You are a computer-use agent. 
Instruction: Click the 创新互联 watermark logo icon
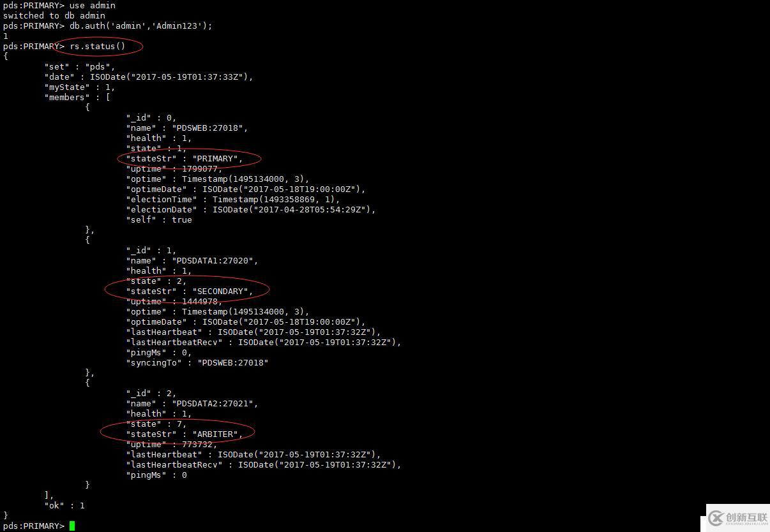click(x=716, y=517)
